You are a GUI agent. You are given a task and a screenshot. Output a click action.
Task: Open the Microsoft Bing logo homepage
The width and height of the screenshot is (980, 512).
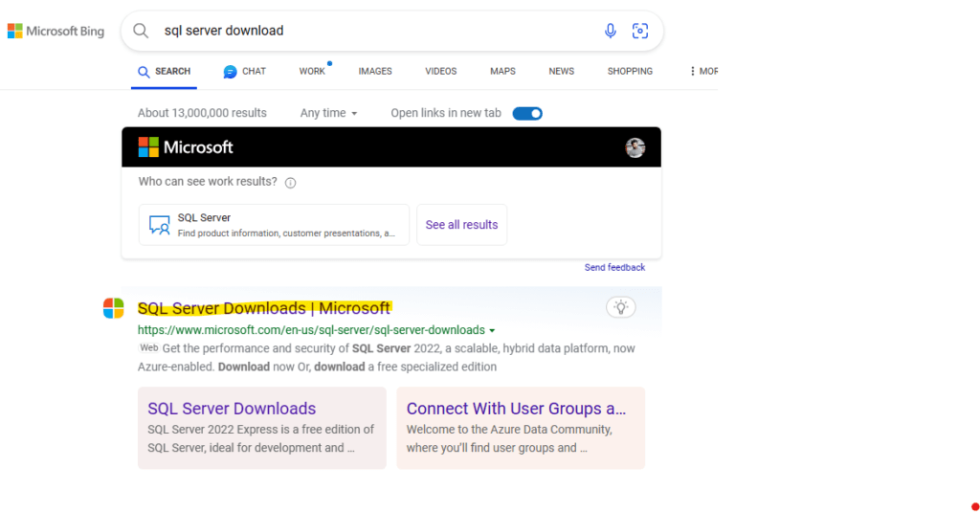click(56, 31)
